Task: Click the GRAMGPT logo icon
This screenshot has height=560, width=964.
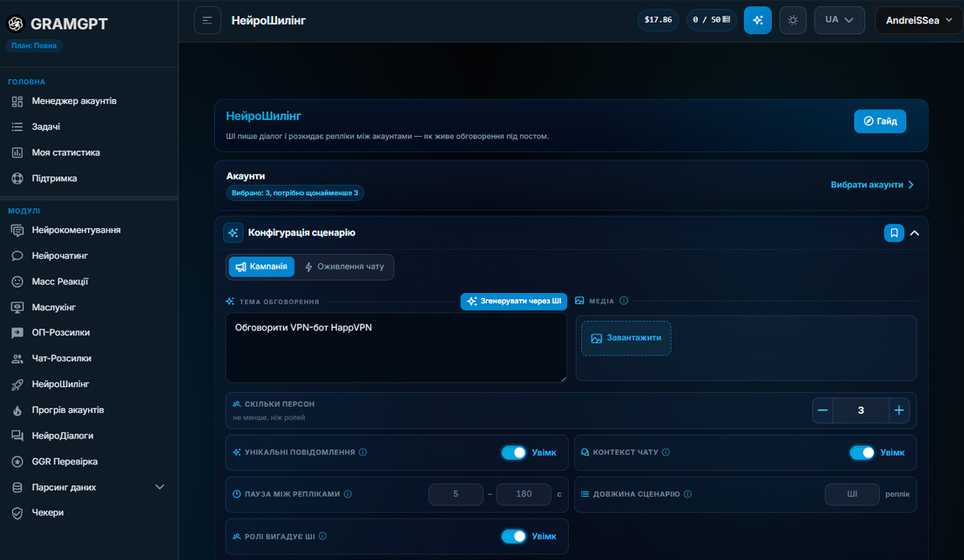Action: tap(16, 24)
